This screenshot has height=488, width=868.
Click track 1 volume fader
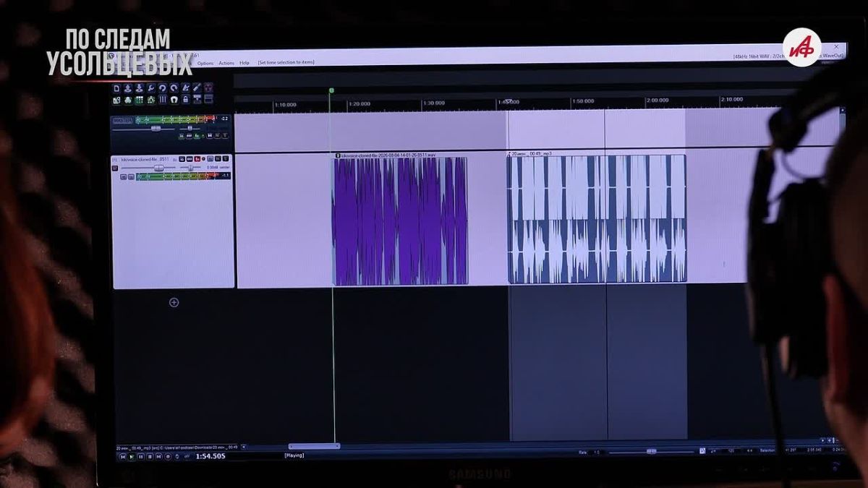click(159, 168)
